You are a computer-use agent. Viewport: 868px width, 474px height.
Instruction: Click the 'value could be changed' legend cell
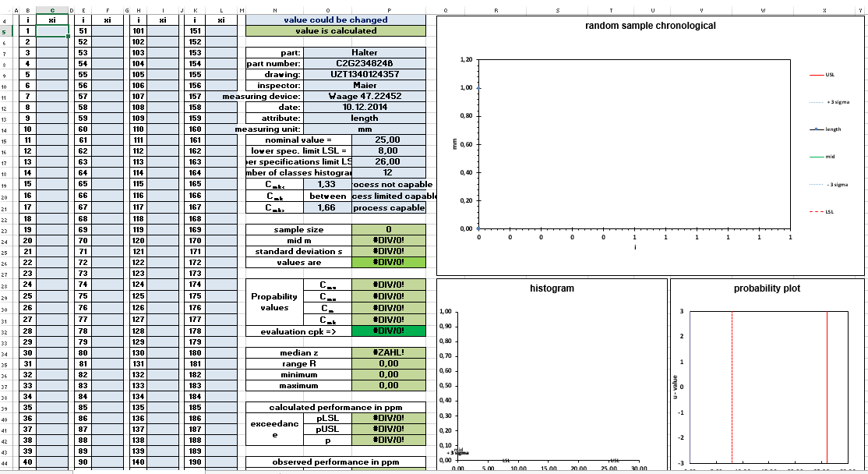[x=336, y=20]
